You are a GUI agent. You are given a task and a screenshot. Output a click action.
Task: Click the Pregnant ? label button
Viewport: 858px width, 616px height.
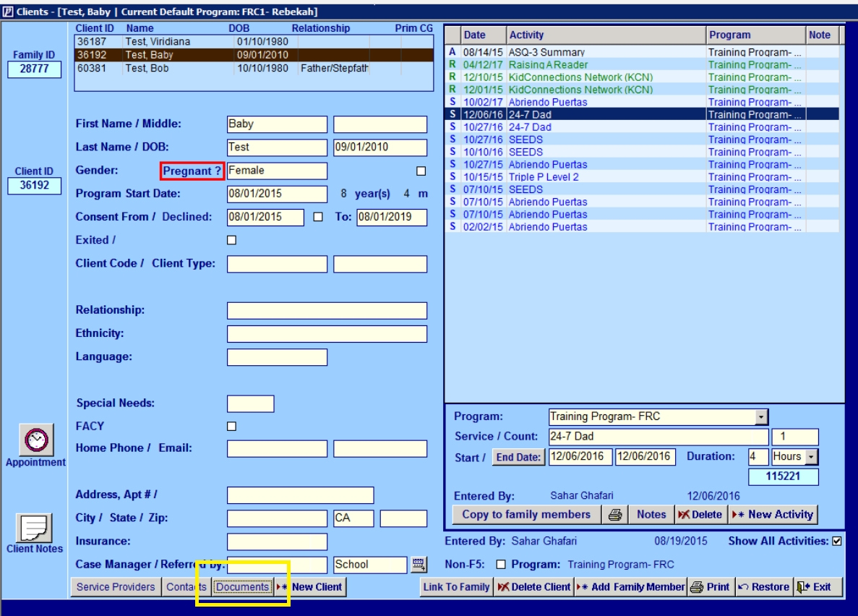tap(192, 171)
